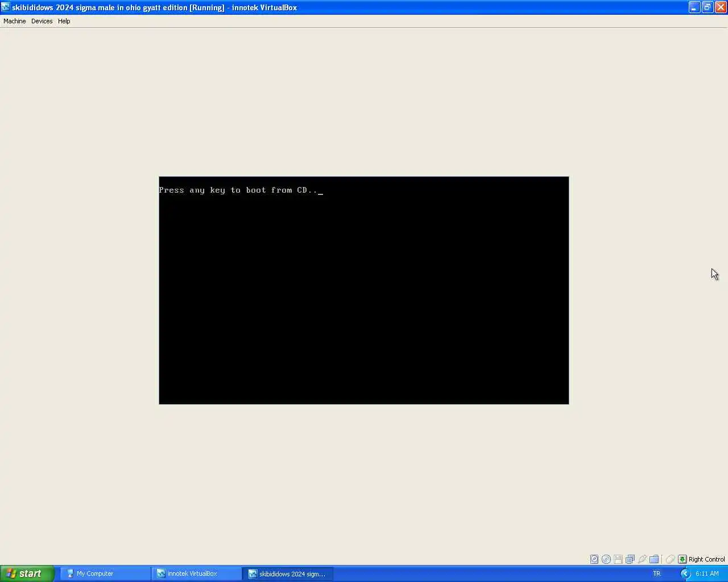Click the green keyboard capture arrow icon
Image resolution: width=728 pixels, height=582 pixels.
click(x=682, y=559)
